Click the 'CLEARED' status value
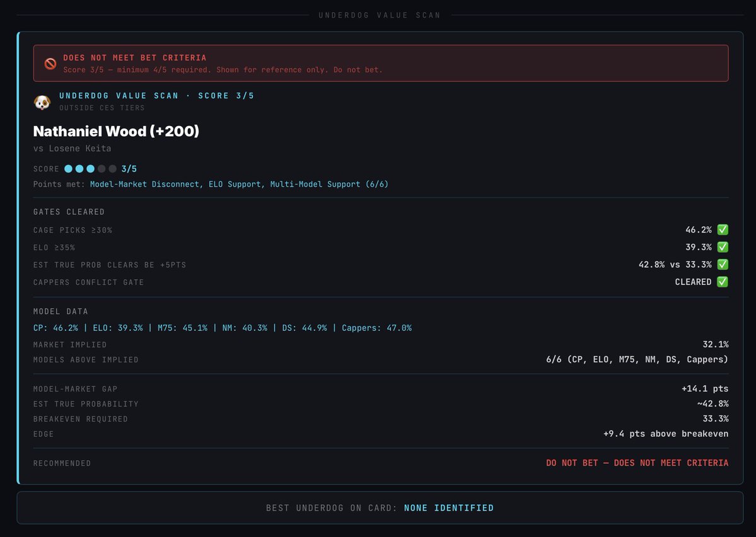The width and height of the screenshot is (756, 537). click(693, 282)
